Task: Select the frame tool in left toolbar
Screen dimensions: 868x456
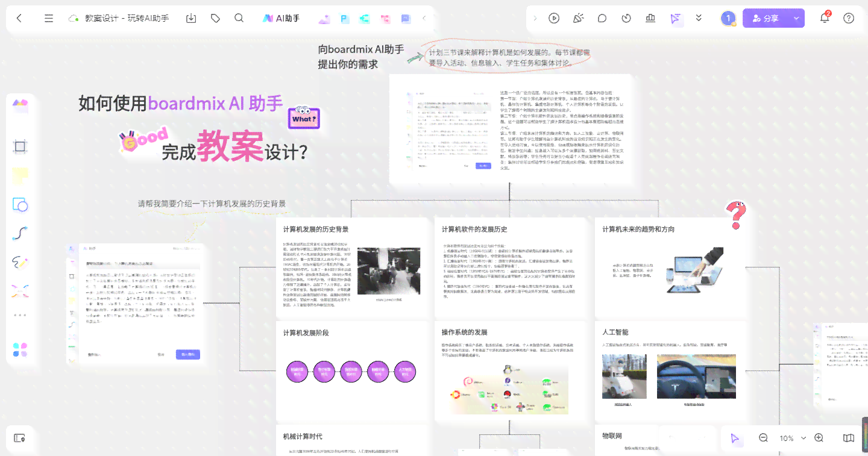Action: [x=20, y=146]
